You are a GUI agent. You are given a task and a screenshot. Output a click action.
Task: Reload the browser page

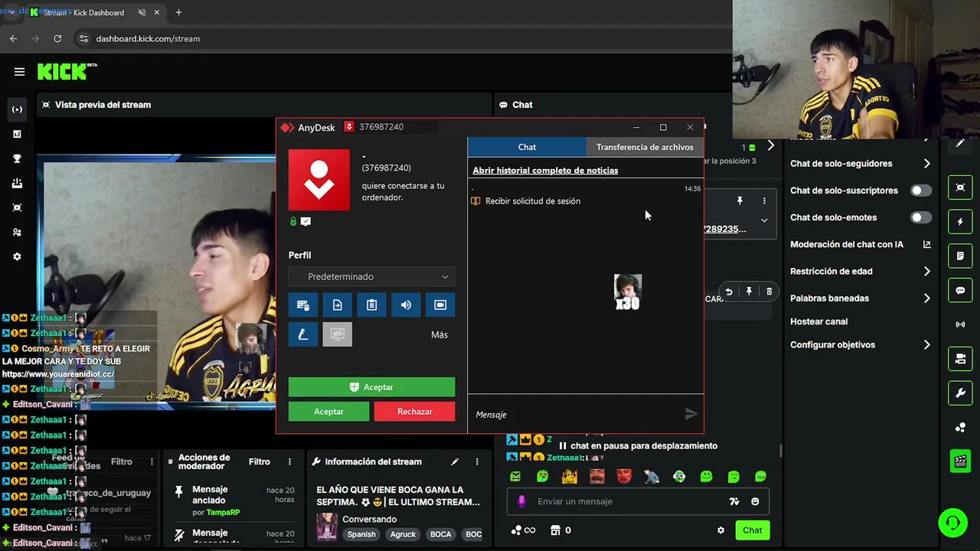tap(57, 38)
